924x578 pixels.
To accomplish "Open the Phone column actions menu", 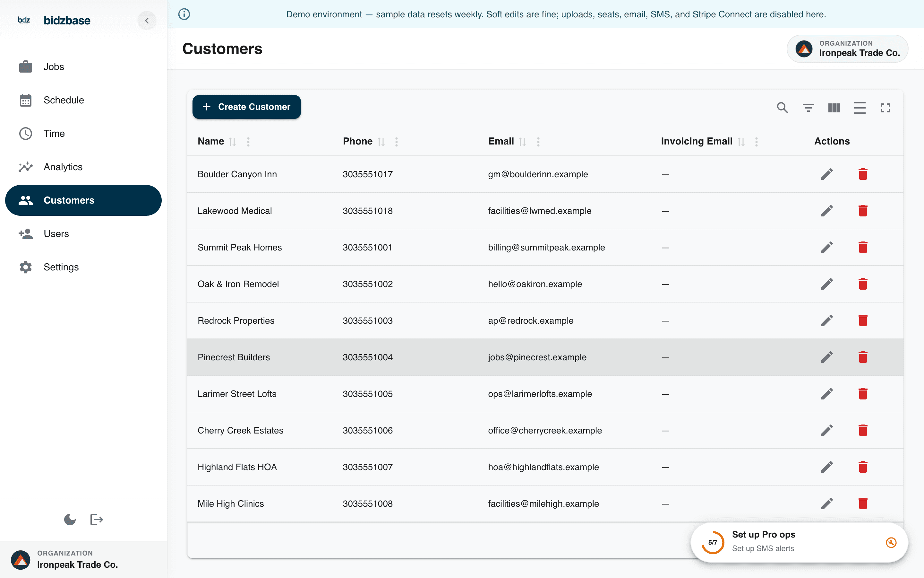I will 396,142.
